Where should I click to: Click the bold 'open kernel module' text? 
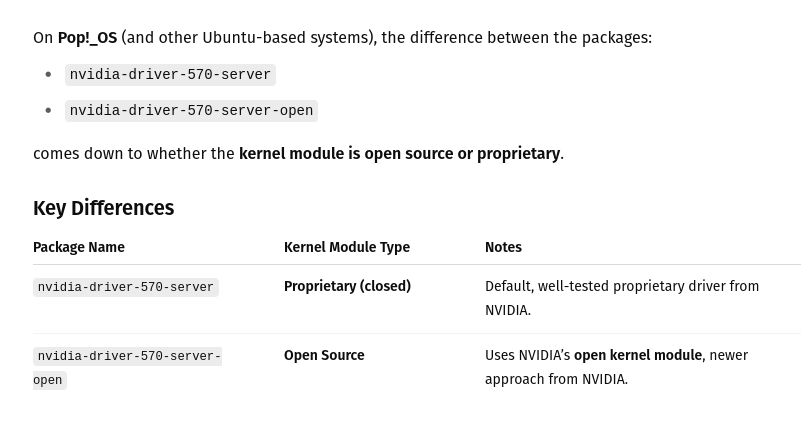pos(637,355)
